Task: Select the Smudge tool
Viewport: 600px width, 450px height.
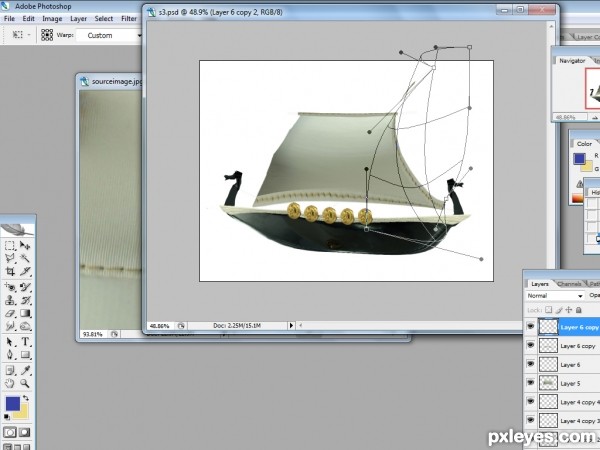Action: pos(10,326)
